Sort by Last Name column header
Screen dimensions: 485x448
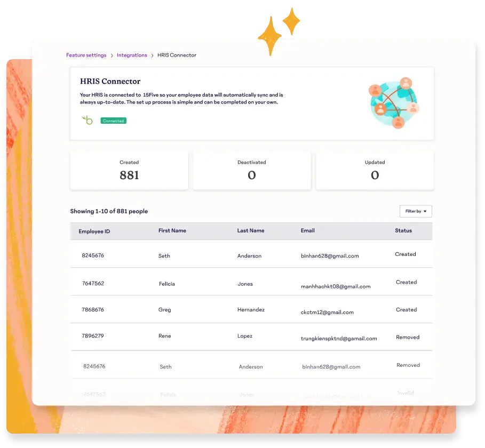250,231
